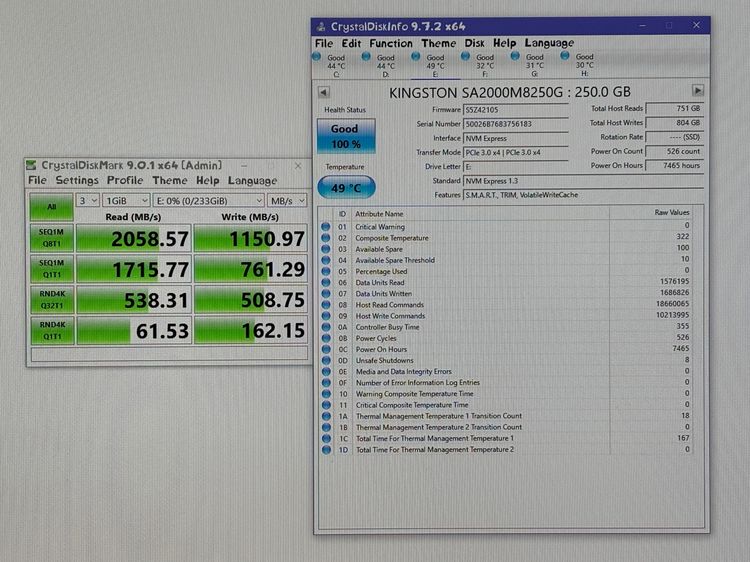This screenshot has height=562, width=750.
Task: Open the drive dropdown showing E: 0% (0/233GiB)
Action: [209, 200]
